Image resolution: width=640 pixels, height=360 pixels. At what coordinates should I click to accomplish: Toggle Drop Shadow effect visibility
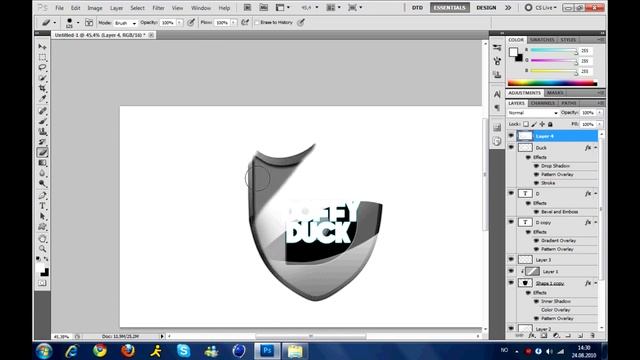(x=536, y=166)
